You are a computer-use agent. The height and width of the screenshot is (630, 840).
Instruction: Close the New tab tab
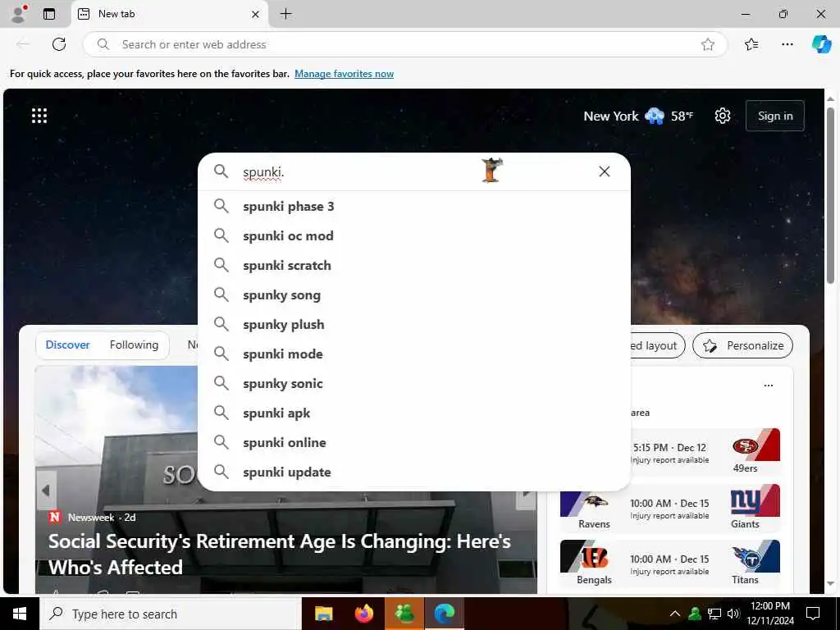(x=256, y=14)
